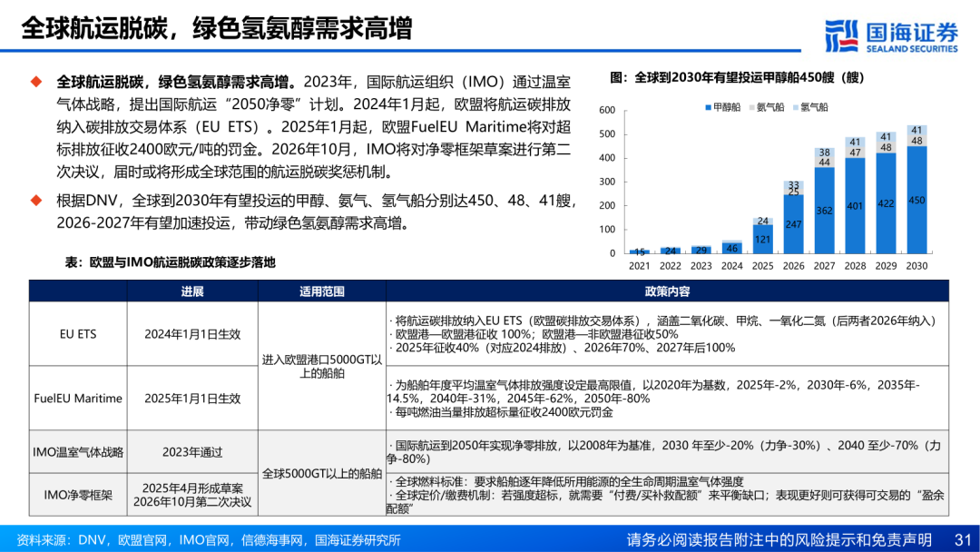
Task: Select the IMO净零框架 row label
Action: pos(78,495)
